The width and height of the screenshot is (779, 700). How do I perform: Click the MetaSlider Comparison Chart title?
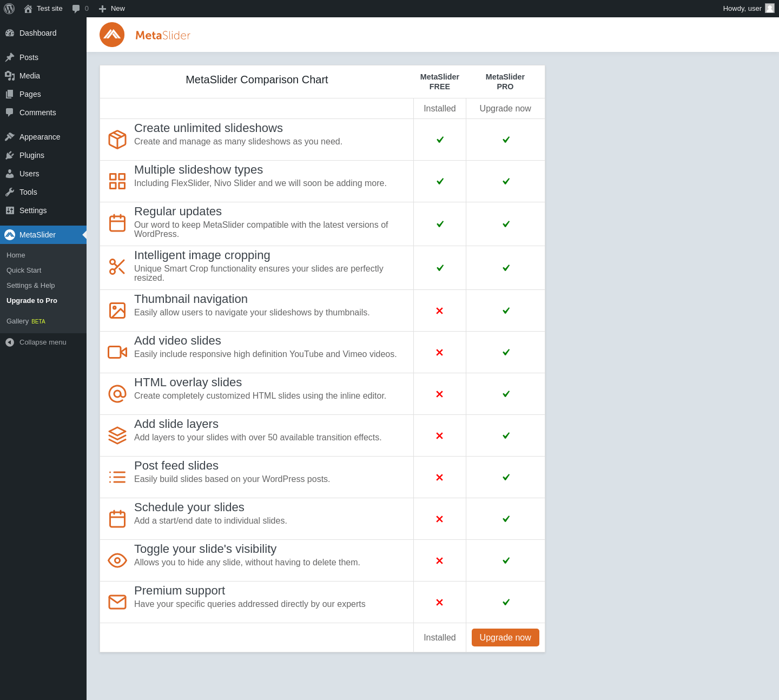tap(257, 80)
